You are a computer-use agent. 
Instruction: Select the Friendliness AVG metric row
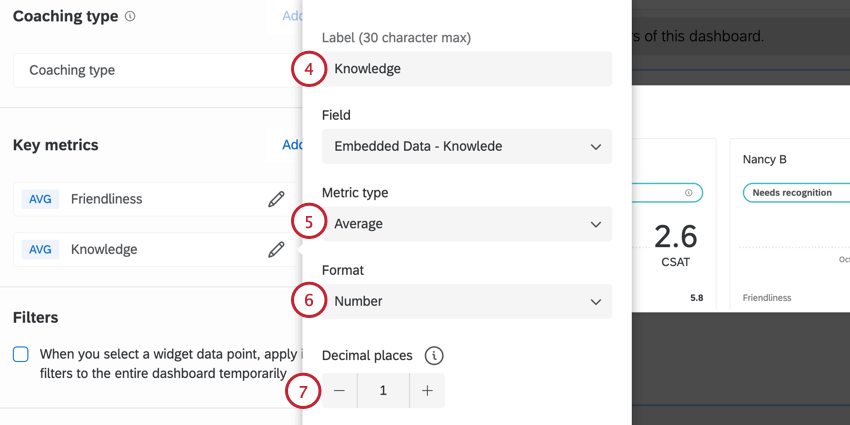[x=140, y=199]
